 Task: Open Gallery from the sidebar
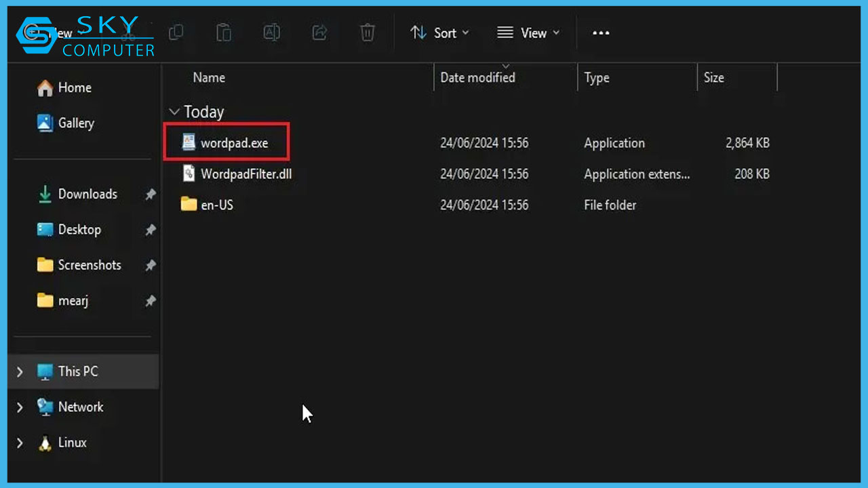click(45, 123)
